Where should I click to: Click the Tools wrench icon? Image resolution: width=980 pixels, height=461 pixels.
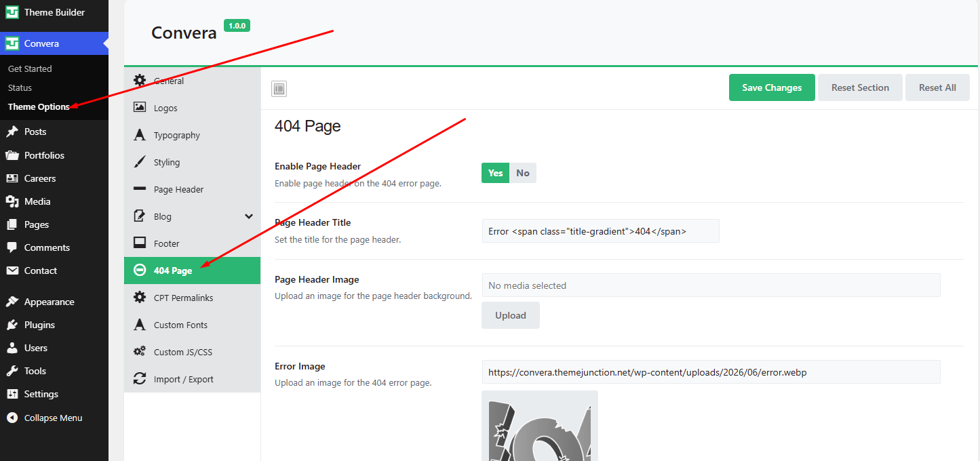[x=12, y=371]
